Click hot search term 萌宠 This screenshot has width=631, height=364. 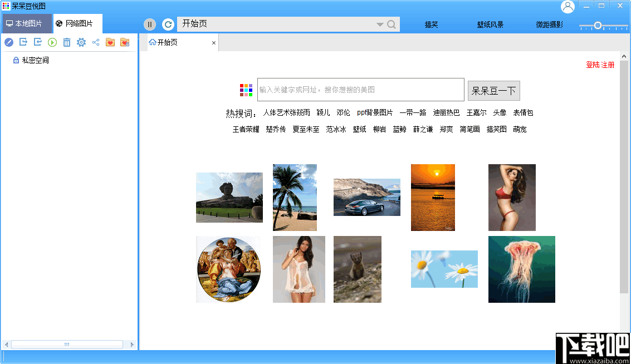coord(520,130)
